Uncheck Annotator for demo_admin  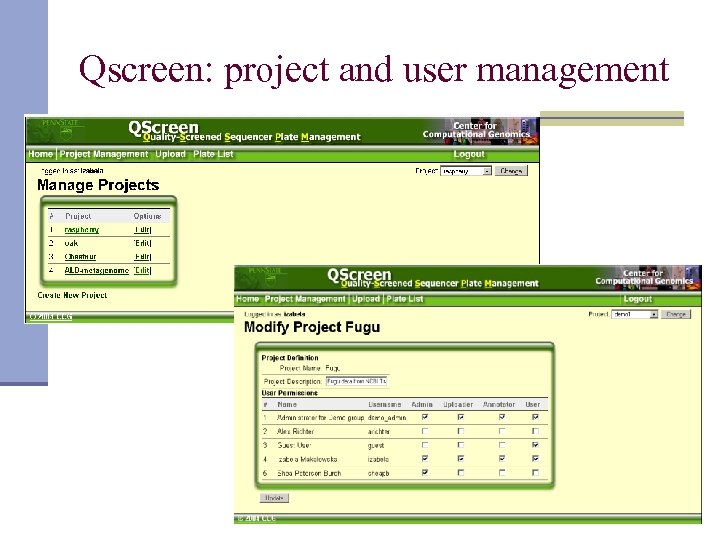click(502, 417)
